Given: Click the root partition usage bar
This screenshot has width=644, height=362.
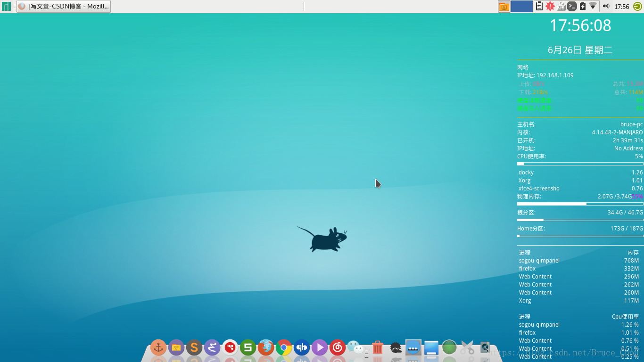Looking at the screenshot, I should click(580, 220).
